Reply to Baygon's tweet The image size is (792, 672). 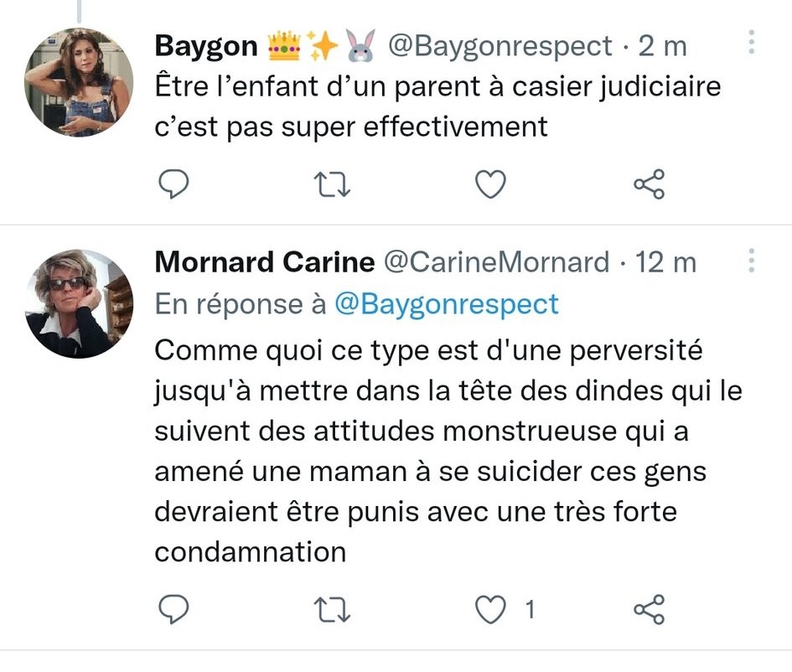tap(174, 184)
